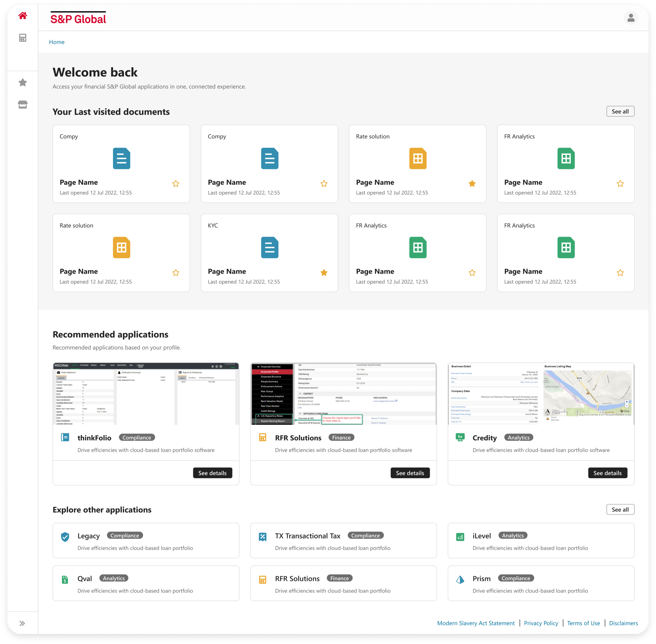This screenshot has height=644, width=656.
Task: Open See details for thinkFolio
Action: point(212,473)
